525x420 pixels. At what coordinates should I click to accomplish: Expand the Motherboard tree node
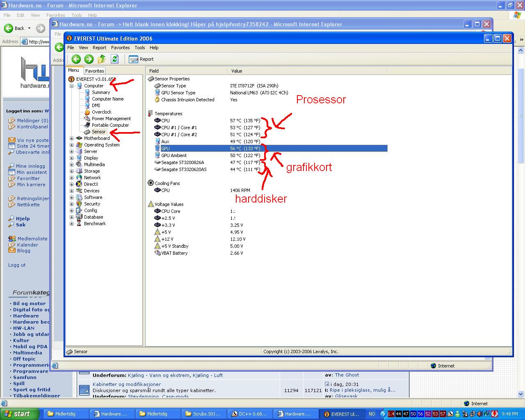coord(71,138)
